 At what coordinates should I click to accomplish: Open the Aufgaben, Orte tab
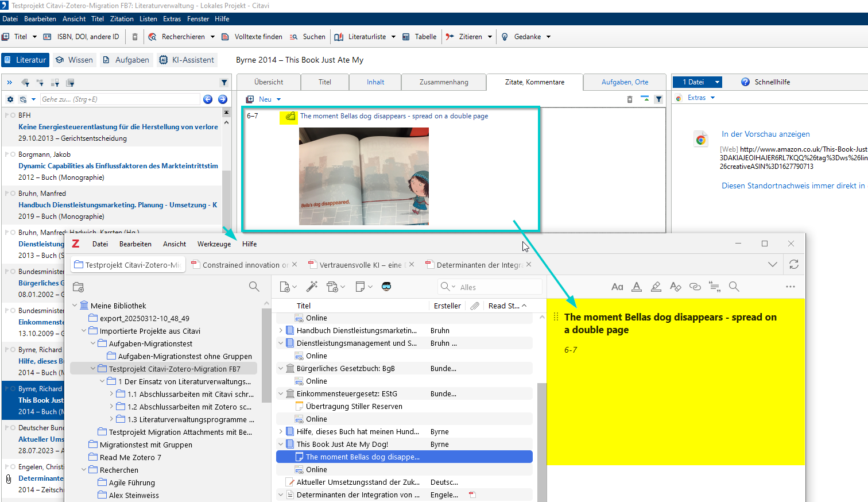625,82
